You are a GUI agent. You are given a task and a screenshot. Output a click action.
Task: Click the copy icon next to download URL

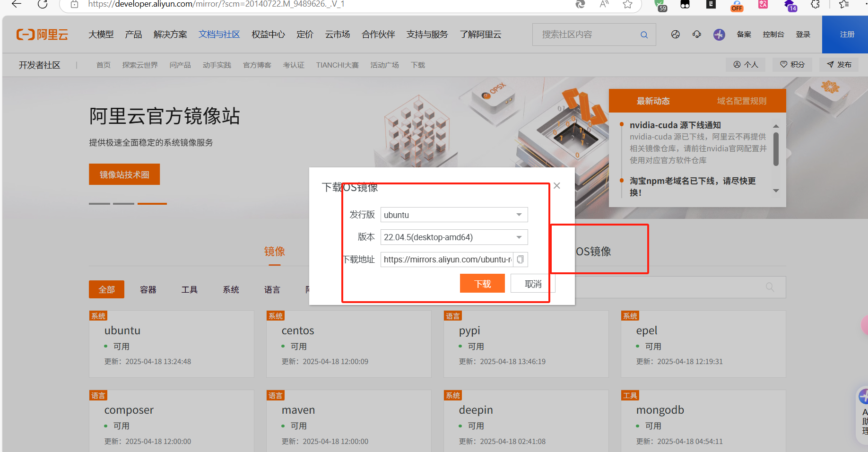click(520, 259)
